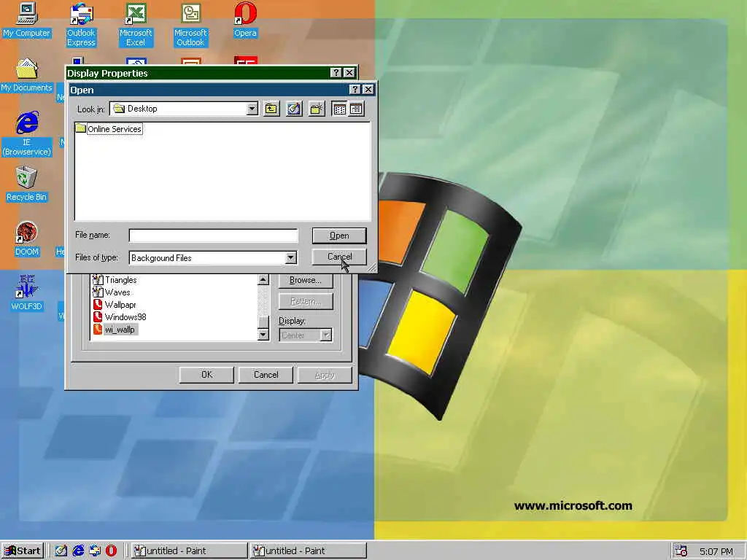
Task: Click the Browse... button
Action: click(x=306, y=280)
